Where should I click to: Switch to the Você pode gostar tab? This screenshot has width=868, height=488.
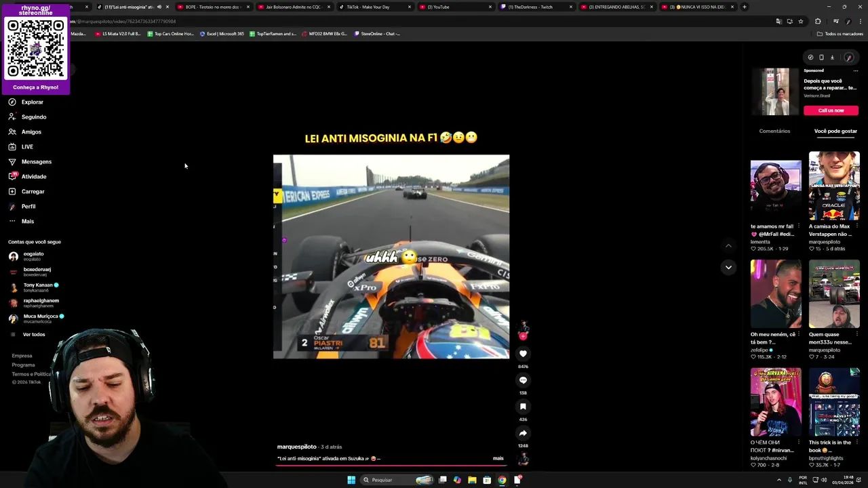click(x=835, y=131)
